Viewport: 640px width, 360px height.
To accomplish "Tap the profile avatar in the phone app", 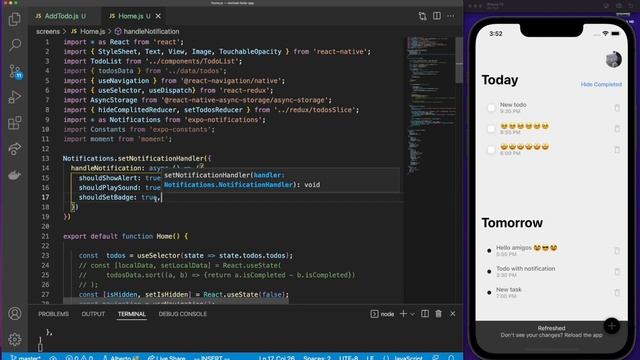I will 613,60.
